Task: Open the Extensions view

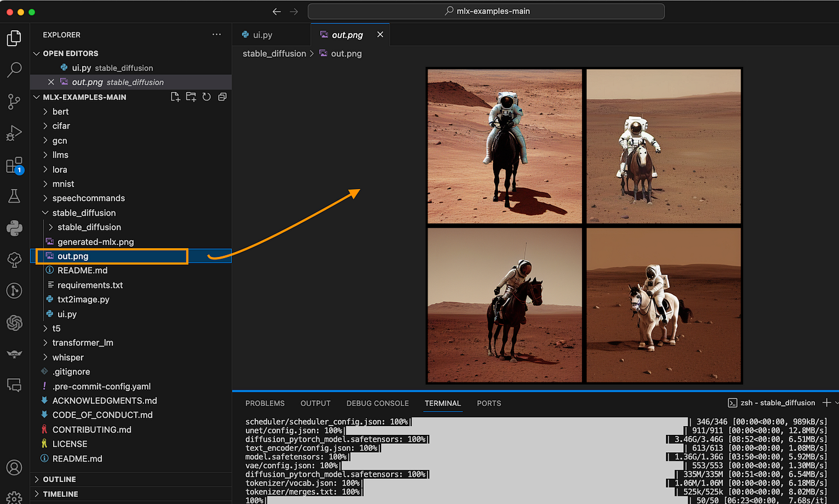Action: pyautogui.click(x=14, y=166)
